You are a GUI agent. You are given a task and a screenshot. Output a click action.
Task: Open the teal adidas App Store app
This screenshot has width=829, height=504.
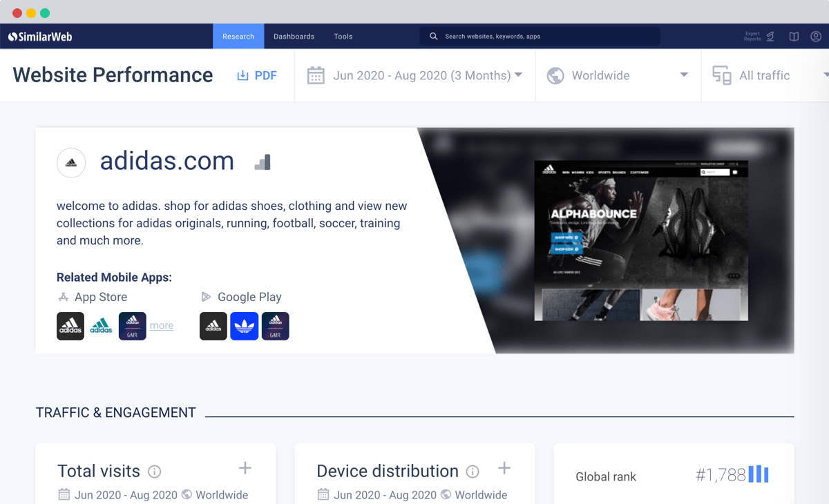tap(101, 326)
